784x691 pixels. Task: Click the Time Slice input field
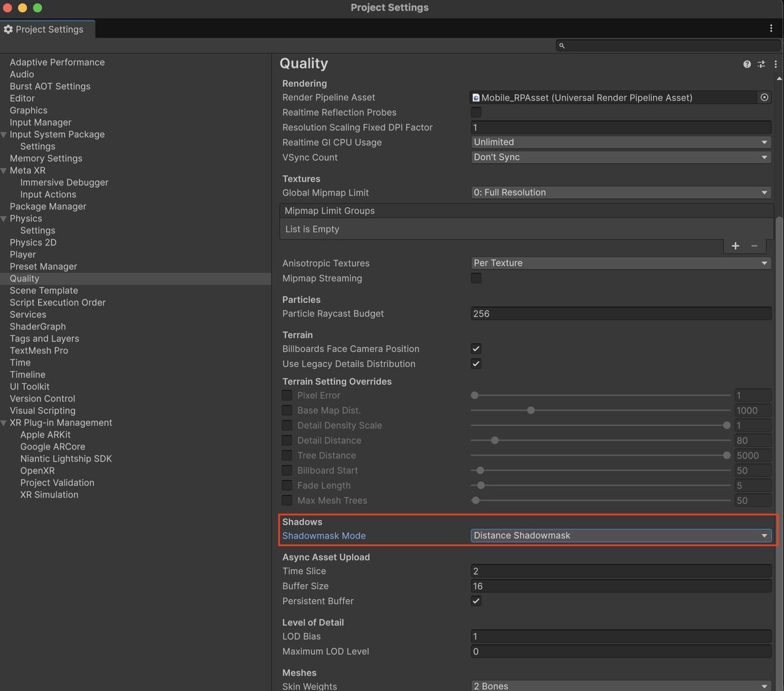[621, 571]
